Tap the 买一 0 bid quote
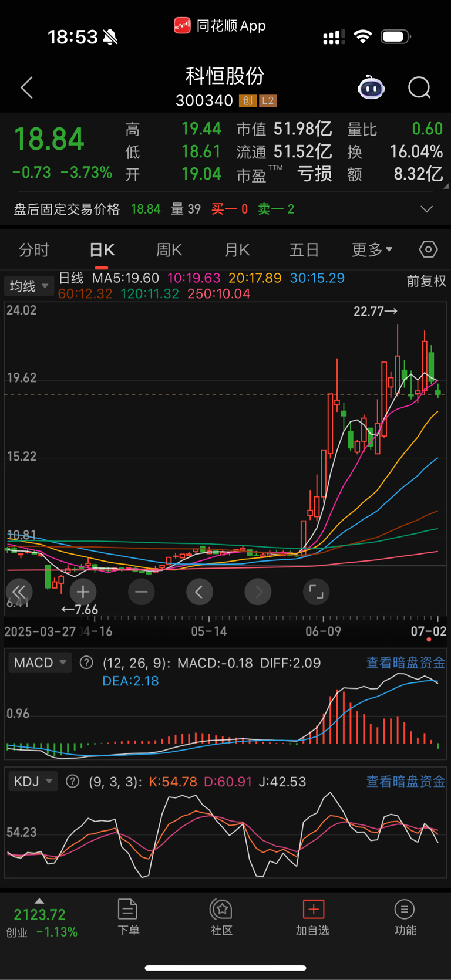The height and width of the screenshot is (980, 451). (230, 209)
